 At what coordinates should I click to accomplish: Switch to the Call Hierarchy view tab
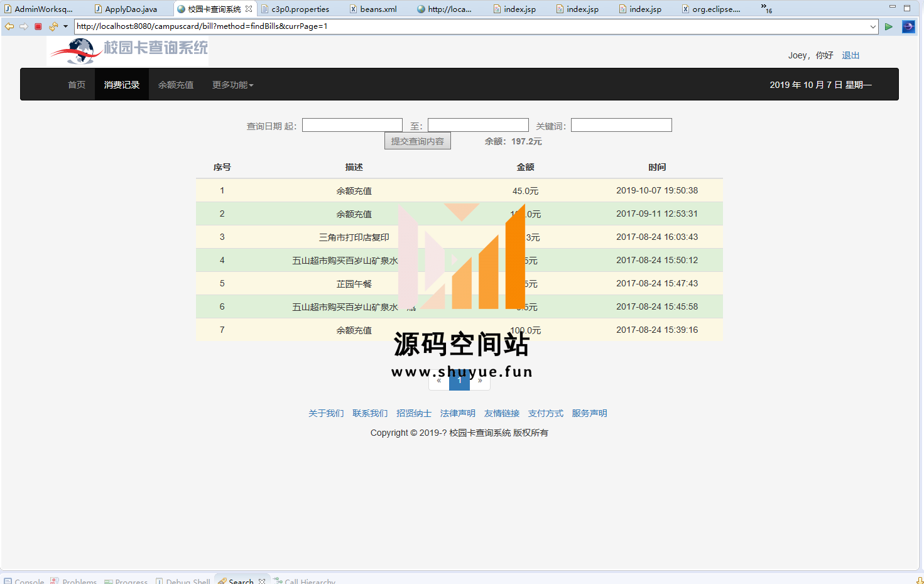click(305, 581)
